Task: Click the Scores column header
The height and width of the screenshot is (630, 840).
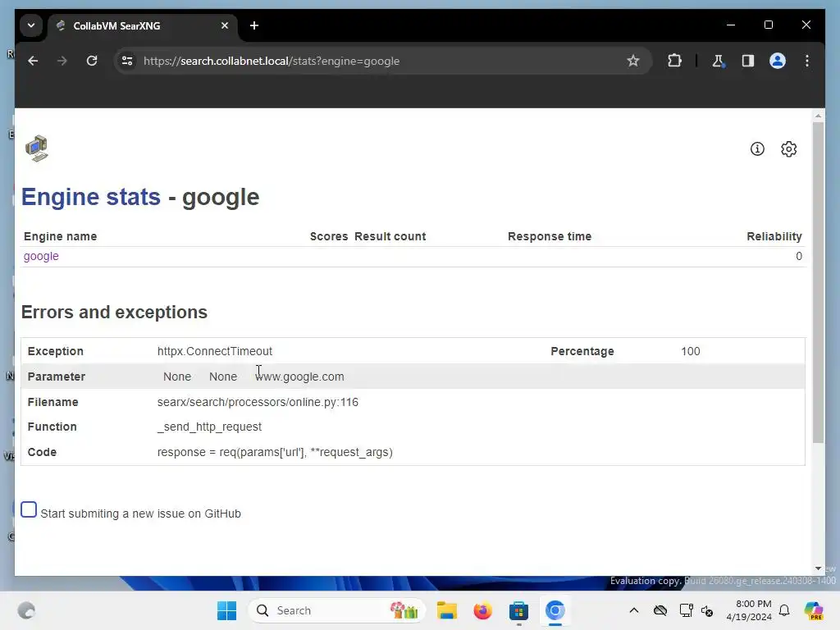Action: (329, 236)
